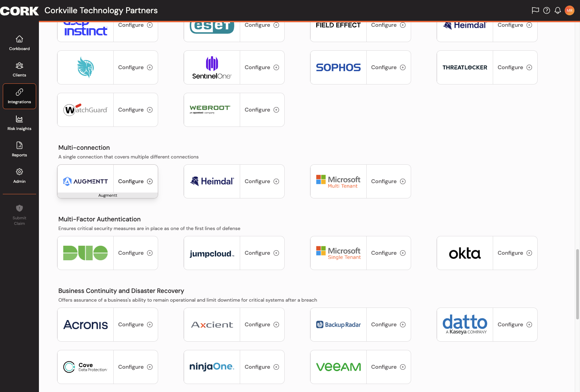
Task: Click the Augmentt logo tile
Action: 85,181
